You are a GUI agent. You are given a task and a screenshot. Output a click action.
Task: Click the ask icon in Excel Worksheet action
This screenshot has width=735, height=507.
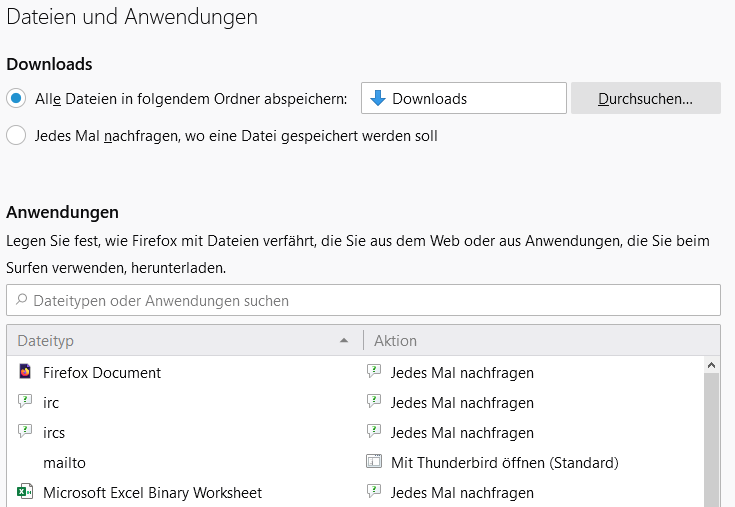374,491
